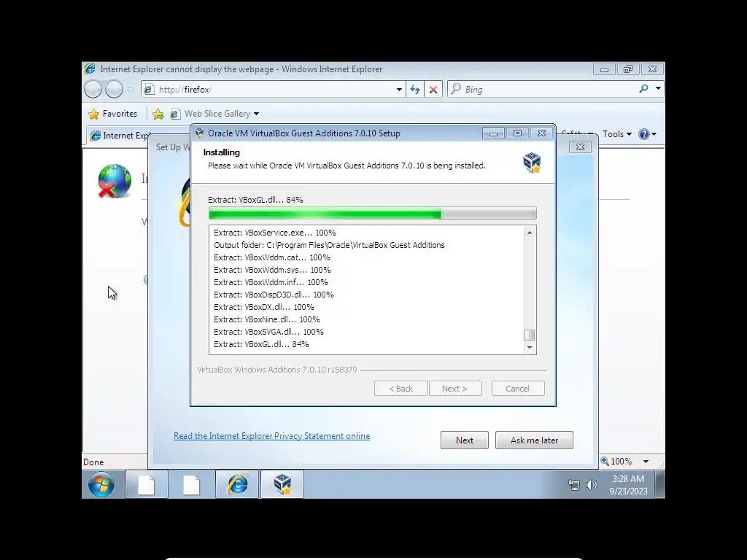747x560 pixels.
Task: Click the < Back button in VirtualBox setup
Action: pos(400,389)
